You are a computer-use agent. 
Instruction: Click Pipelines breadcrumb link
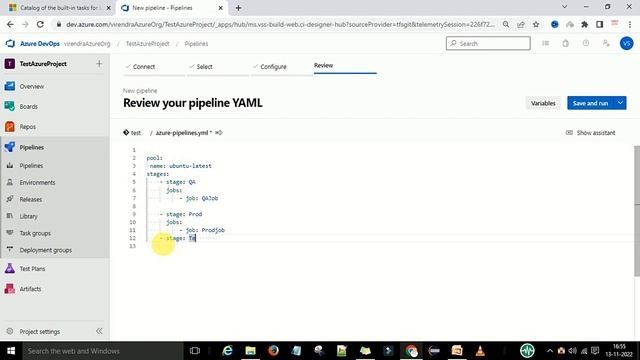tap(196, 44)
